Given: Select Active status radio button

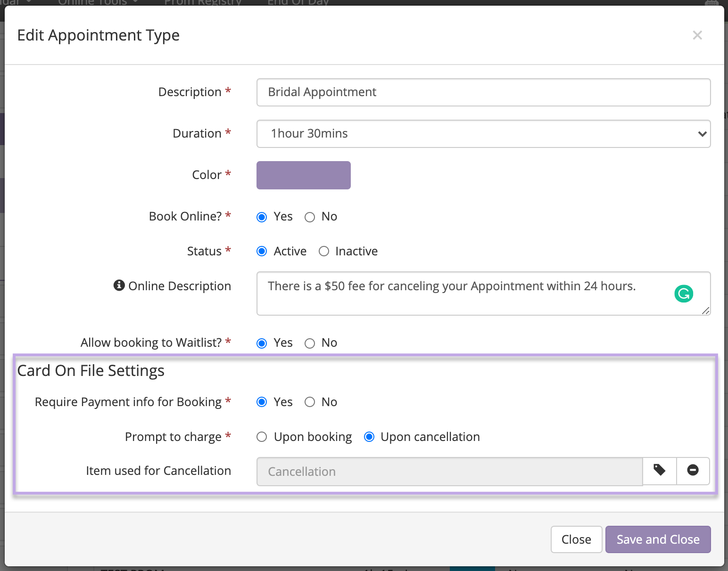Looking at the screenshot, I should [262, 252].
